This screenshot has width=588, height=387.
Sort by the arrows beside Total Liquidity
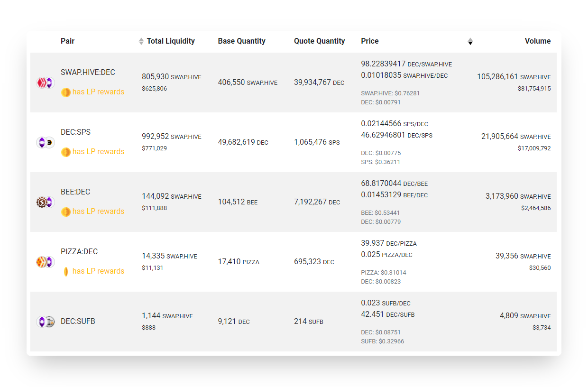pyautogui.click(x=141, y=41)
